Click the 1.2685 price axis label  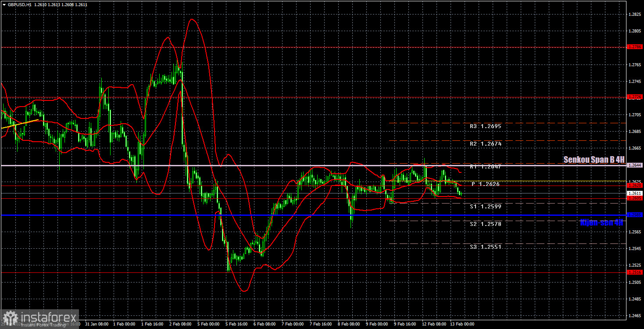coord(635,131)
